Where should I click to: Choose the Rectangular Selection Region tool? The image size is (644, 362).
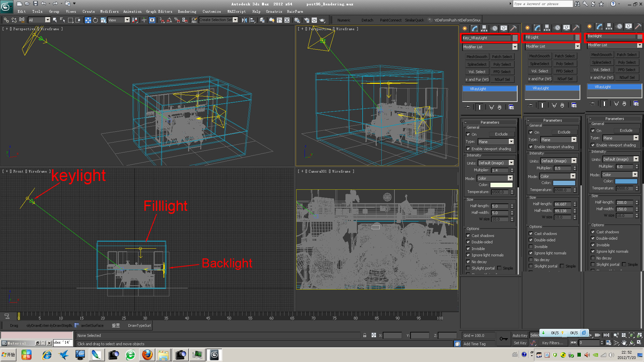coord(70,20)
